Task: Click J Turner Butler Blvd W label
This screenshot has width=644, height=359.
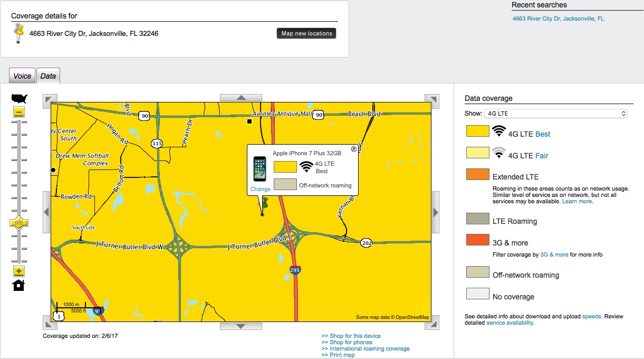Action: pyautogui.click(x=129, y=246)
